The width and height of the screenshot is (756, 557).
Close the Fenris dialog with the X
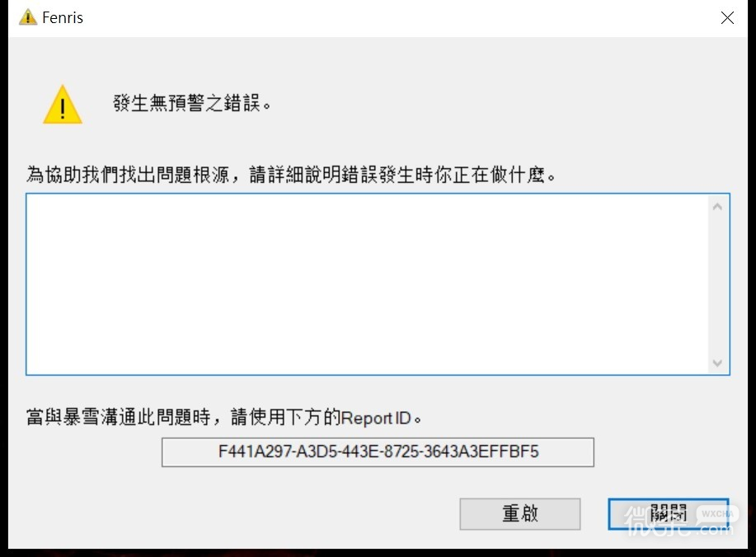click(727, 18)
